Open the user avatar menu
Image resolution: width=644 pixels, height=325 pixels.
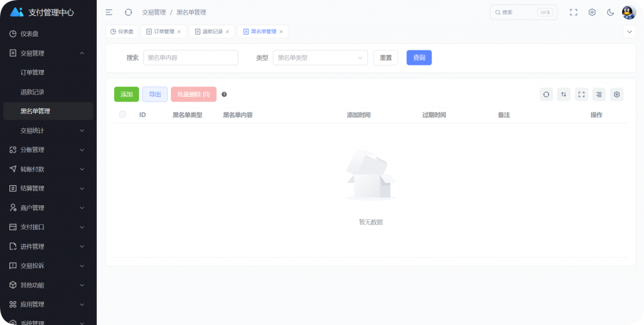pyautogui.click(x=628, y=13)
